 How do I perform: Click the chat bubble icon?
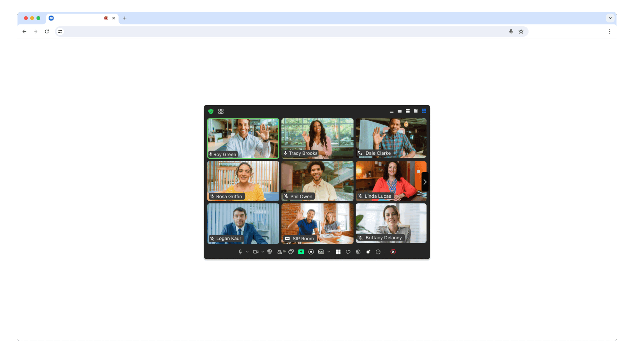(291, 252)
